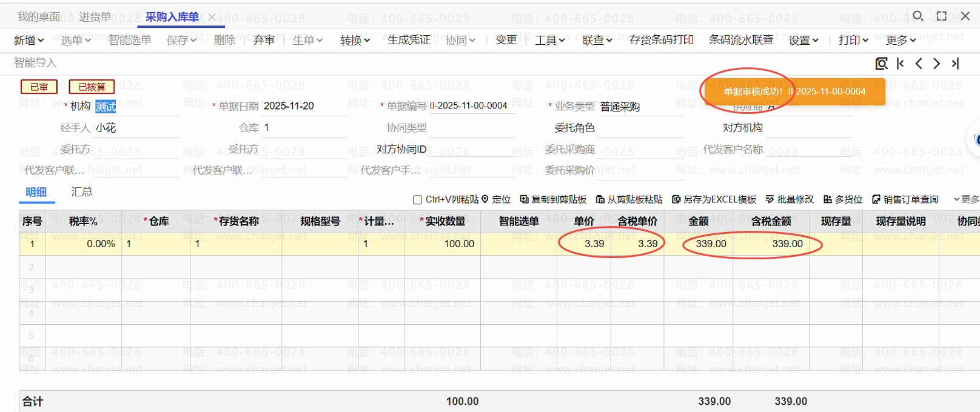Click the fullscreen expand icon
Image resolution: width=980 pixels, height=412 pixels.
coord(942,16)
